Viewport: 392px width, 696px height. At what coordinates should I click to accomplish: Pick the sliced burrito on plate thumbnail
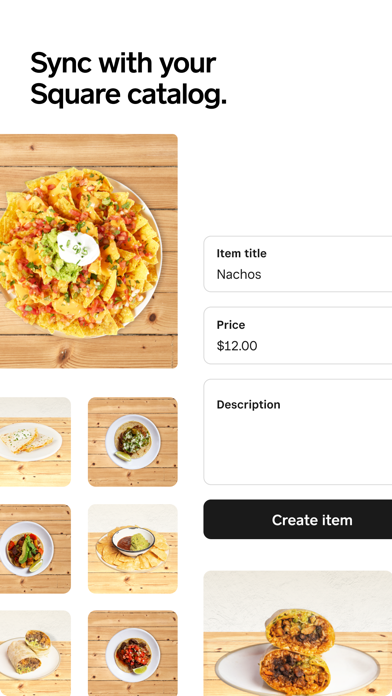[x=35, y=653]
